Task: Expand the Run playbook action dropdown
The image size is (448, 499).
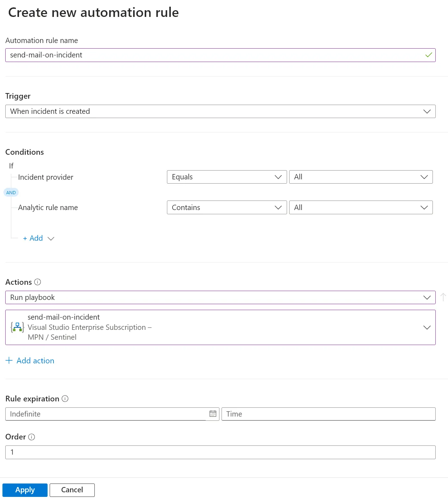Action: click(x=220, y=297)
